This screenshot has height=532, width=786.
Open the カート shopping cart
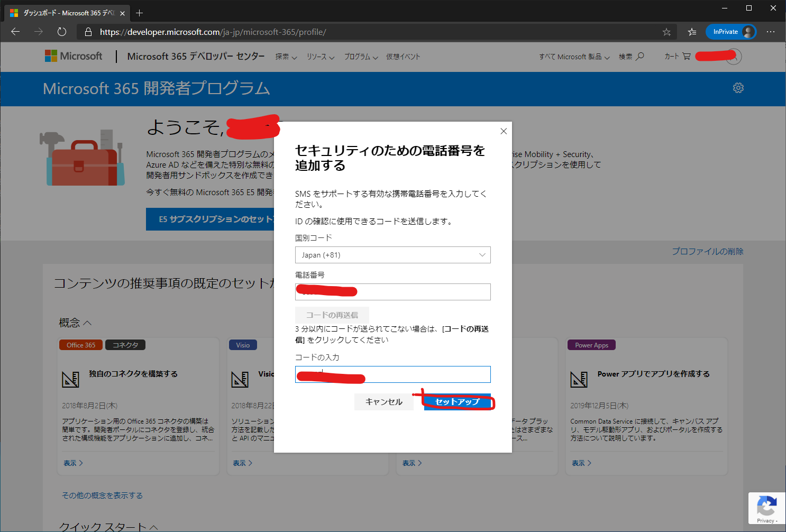678,56
